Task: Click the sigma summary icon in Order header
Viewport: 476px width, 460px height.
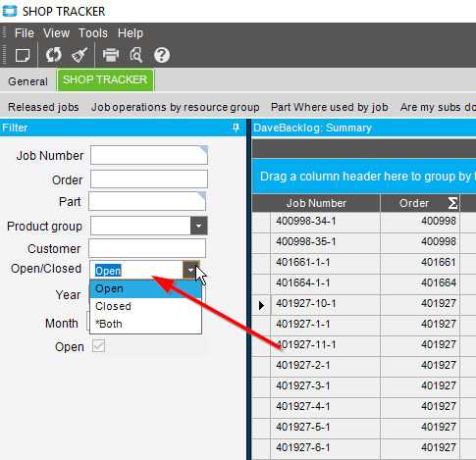Action: (x=452, y=203)
